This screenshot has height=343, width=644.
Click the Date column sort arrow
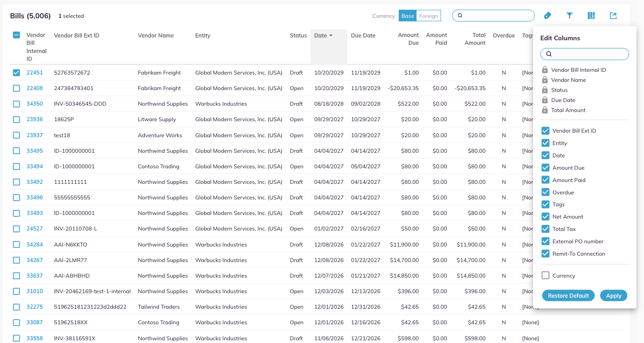pyautogui.click(x=331, y=36)
